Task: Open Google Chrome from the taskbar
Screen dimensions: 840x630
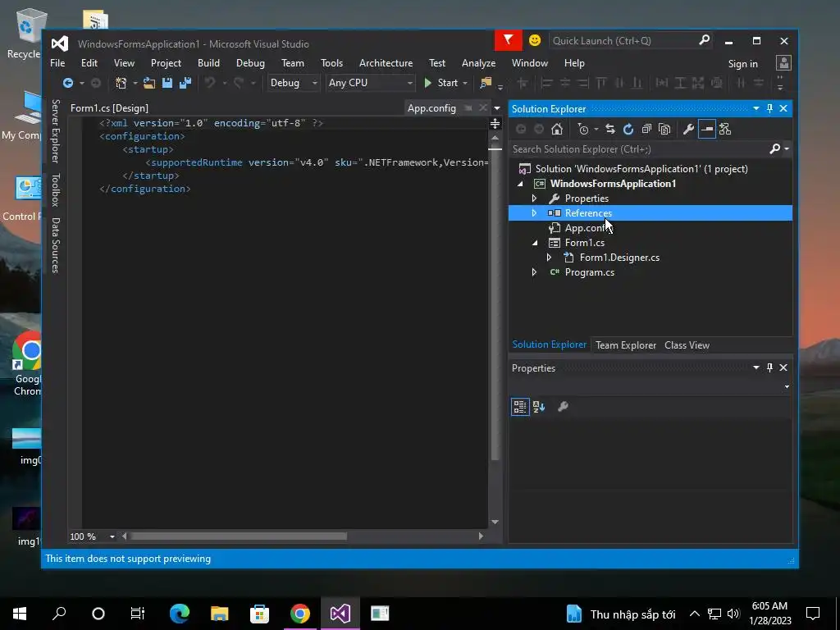Action: [x=300, y=614]
